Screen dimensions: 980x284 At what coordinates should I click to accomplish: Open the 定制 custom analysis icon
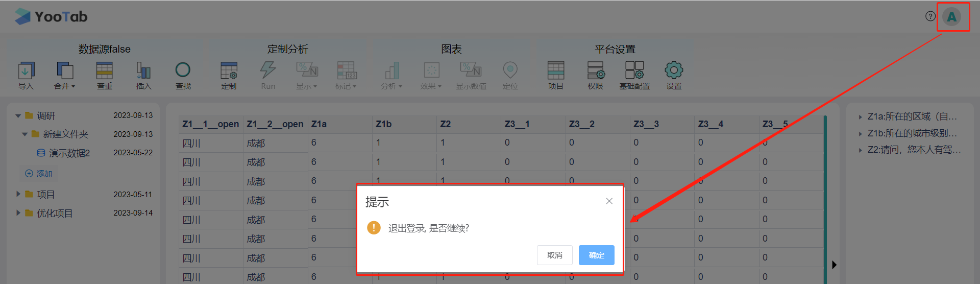coord(229,70)
